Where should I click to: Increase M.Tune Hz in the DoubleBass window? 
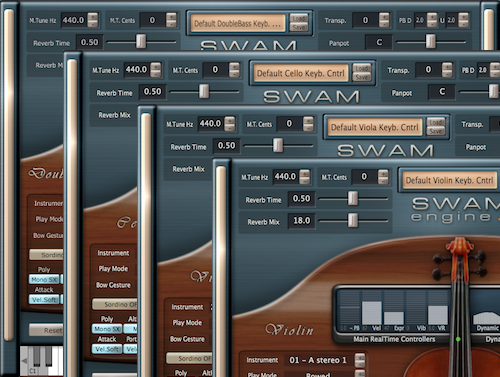click(x=93, y=17)
